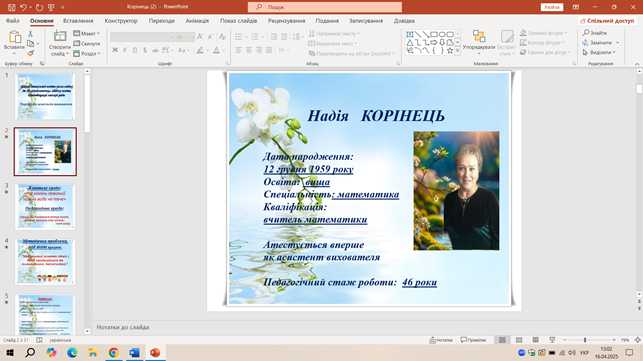
Task: Align text to the left
Action: click(x=238, y=50)
